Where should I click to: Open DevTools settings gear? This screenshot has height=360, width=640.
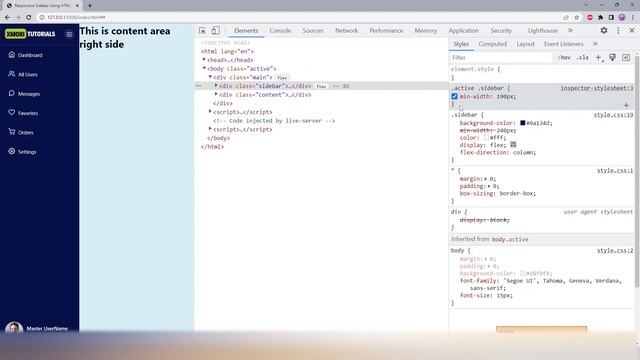click(x=604, y=31)
